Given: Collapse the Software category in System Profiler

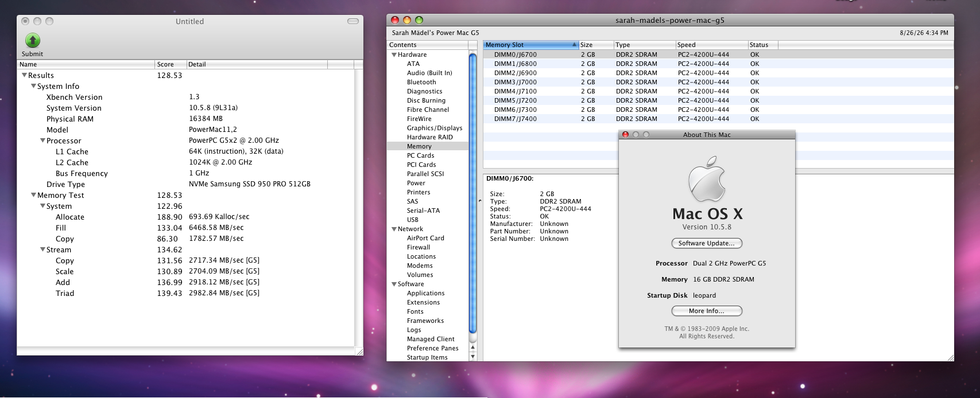Looking at the screenshot, I should (x=394, y=284).
